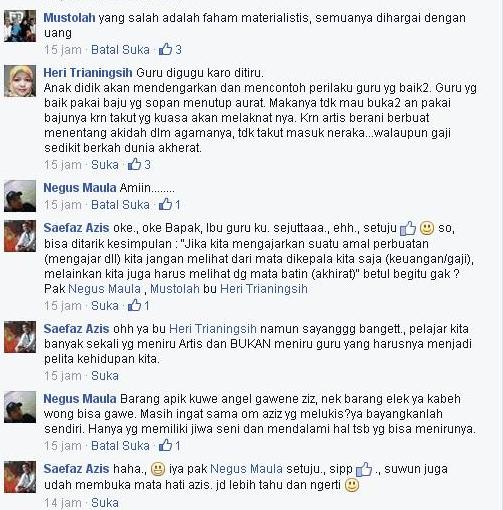Toggle Batal Suka on Negus Maula's Amiin comment

(120, 205)
